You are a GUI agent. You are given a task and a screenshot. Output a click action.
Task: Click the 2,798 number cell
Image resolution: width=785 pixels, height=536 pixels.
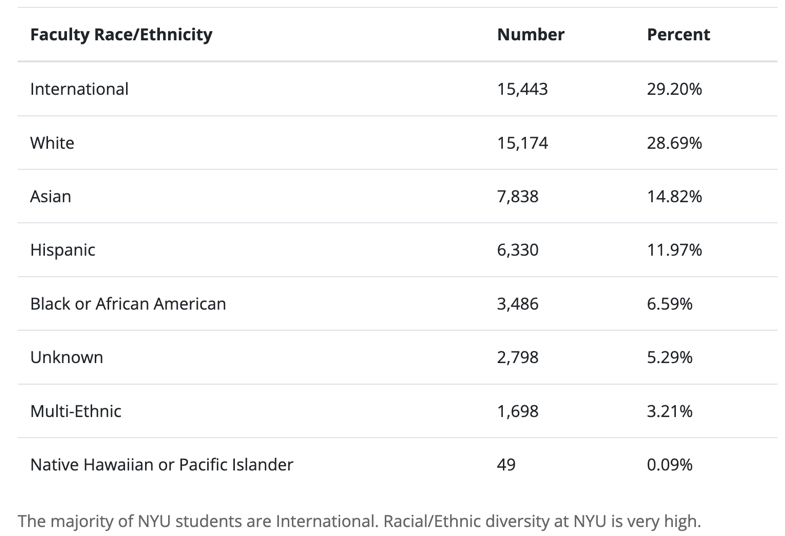(517, 358)
